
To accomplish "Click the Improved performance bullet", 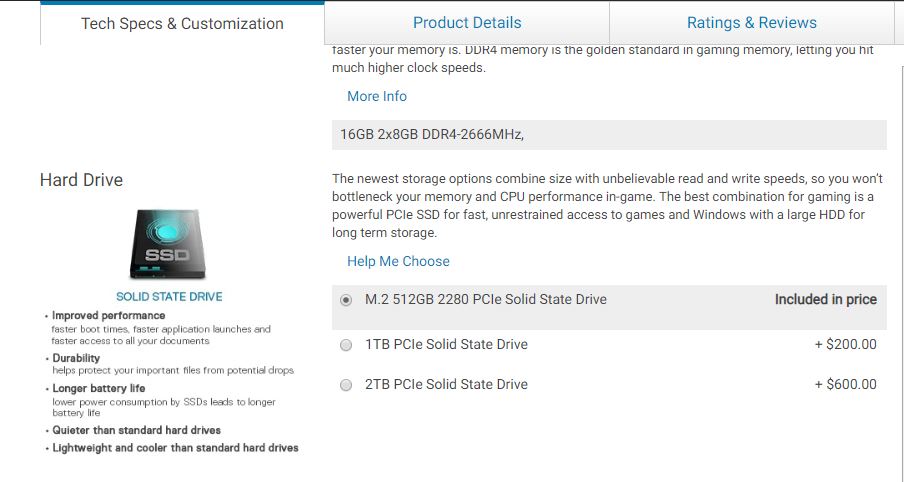I will coord(109,316).
